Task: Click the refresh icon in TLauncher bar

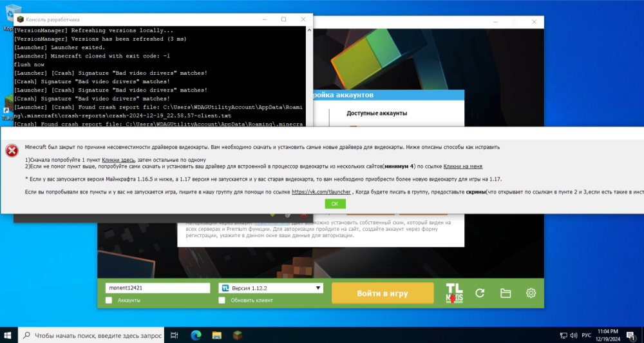Action: coord(480,293)
